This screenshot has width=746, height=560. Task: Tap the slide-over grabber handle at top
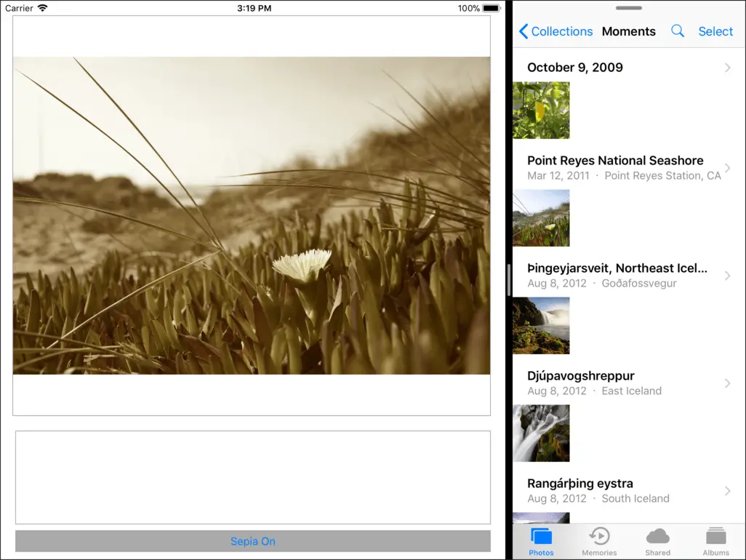click(x=628, y=8)
